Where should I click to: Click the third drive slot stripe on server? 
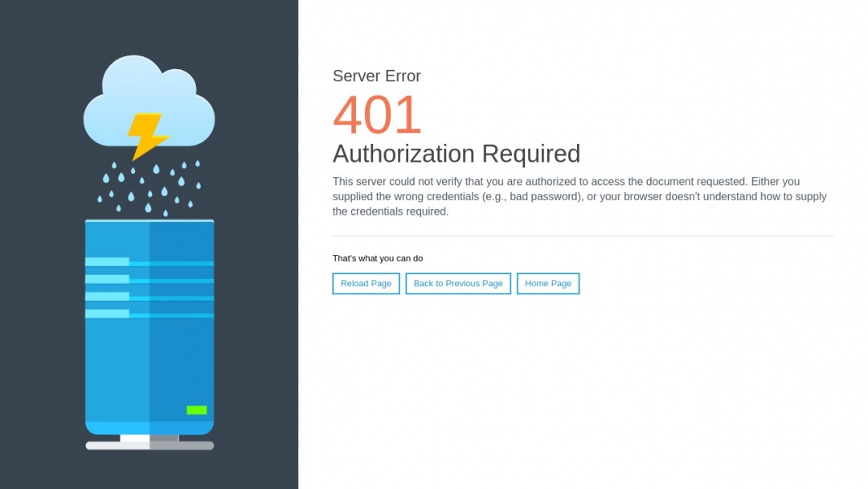[108, 297]
